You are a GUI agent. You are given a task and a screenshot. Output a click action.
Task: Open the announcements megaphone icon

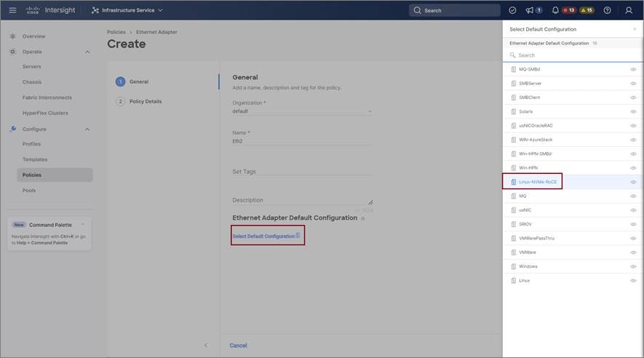click(x=530, y=10)
